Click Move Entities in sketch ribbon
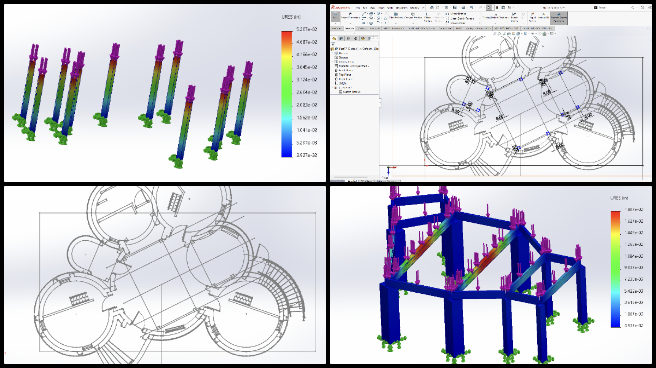Viewport: 656px width, 368px height. pyautogui.click(x=456, y=23)
